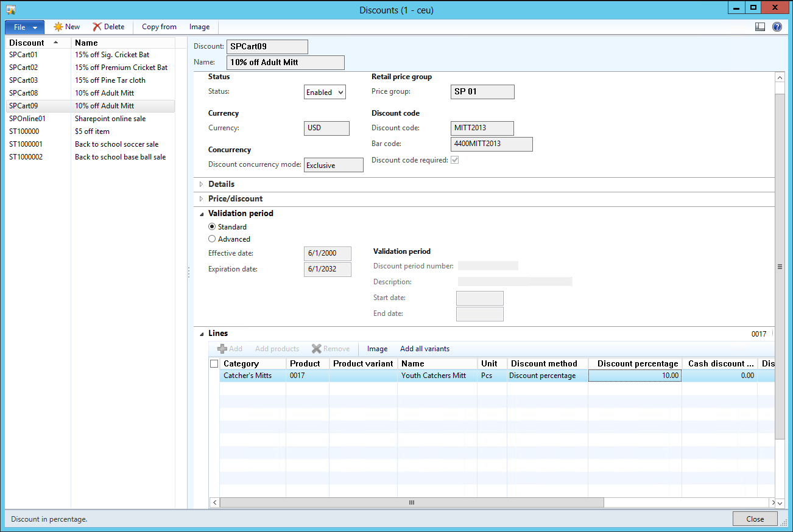
Task: Open the Help question mark icon
Action: [777, 27]
